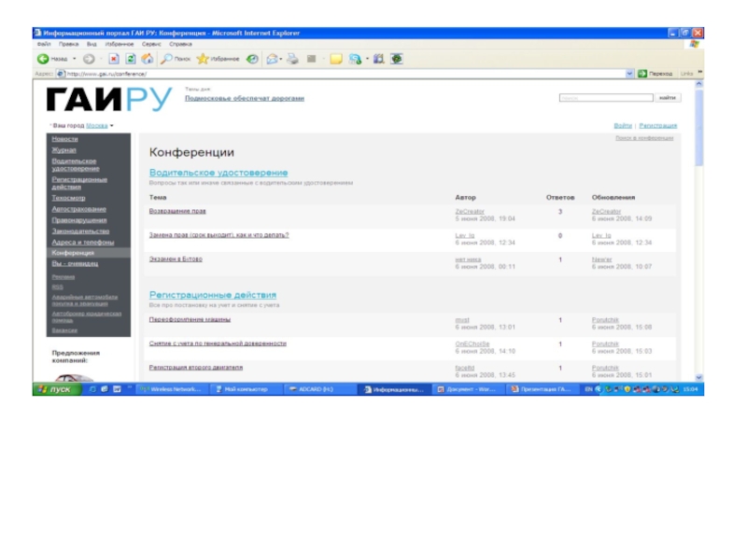
Task: Open the Вид menu
Action: pyautogui.click(x=92, y=44)
